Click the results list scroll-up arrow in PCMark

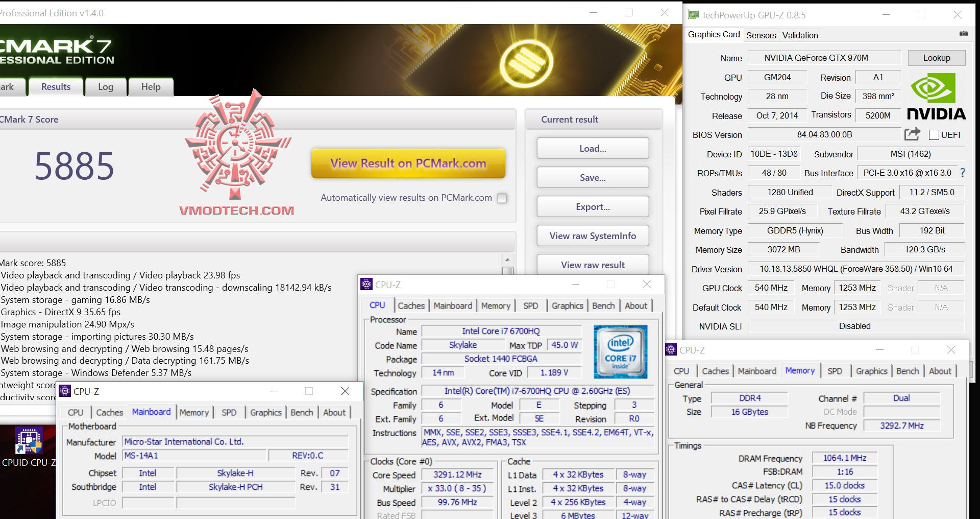507,259
